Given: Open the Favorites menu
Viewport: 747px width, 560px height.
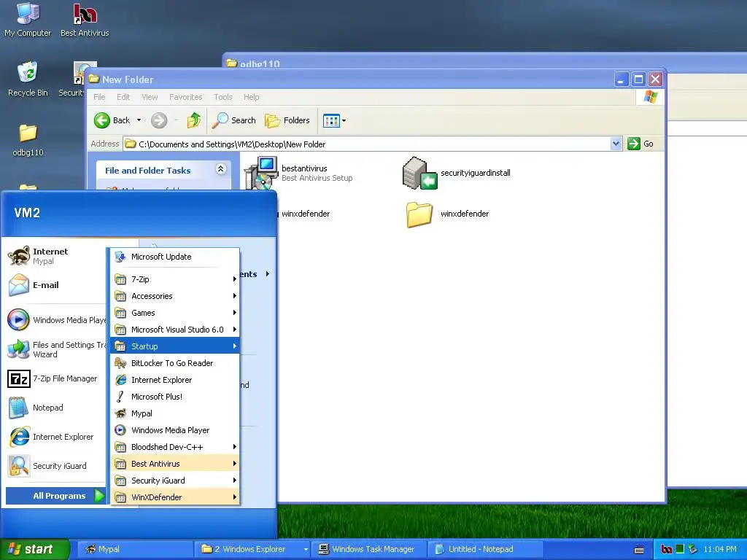Looking at the screenshot, I should (x=186, y=97).
